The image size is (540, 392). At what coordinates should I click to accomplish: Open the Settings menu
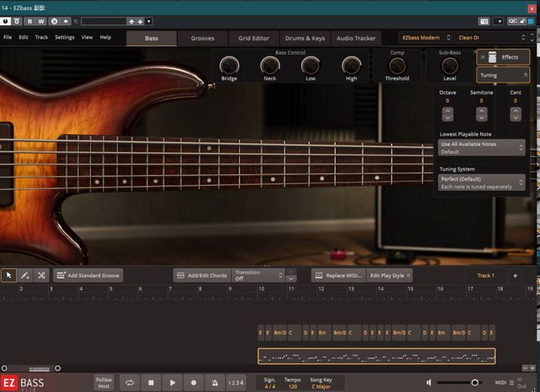[65, 37]
